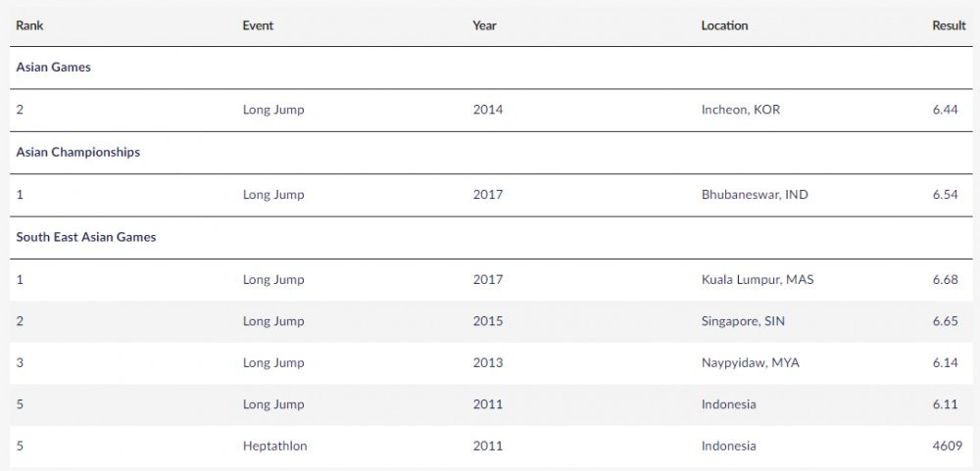Click the 4609 Heptathlon result

945,447
